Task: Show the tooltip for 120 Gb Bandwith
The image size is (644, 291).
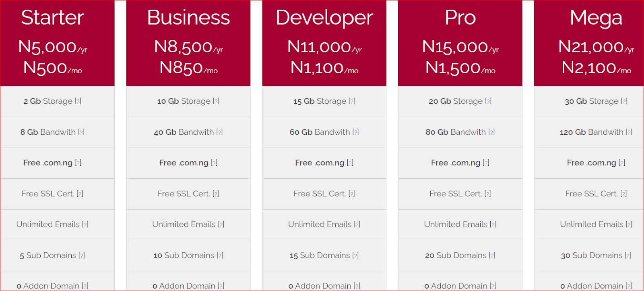Action: click(x=629, y=132)
